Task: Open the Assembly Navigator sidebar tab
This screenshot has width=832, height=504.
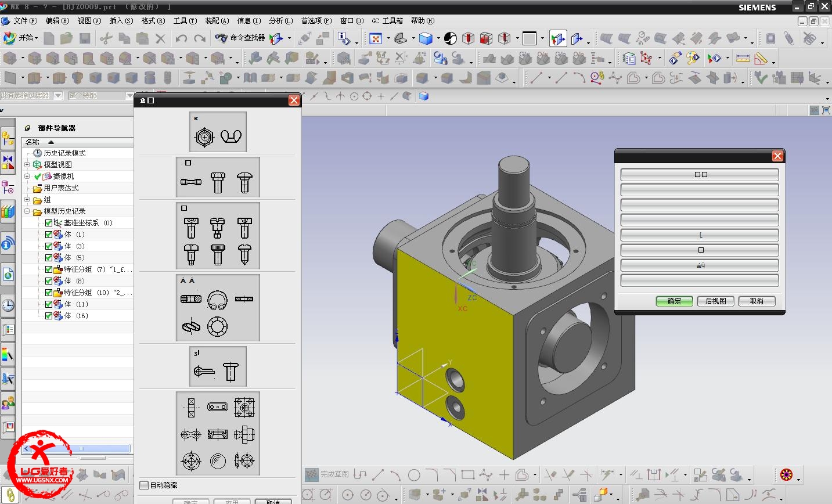Action: [8, 138]
